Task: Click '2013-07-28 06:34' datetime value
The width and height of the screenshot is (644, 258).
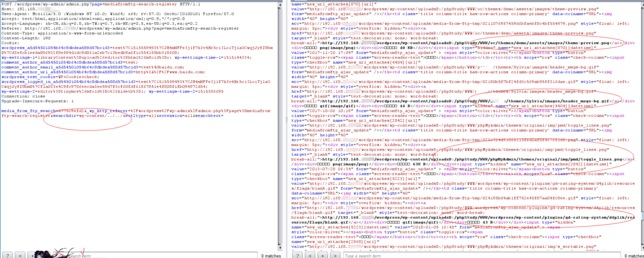Action: [330, 169]
